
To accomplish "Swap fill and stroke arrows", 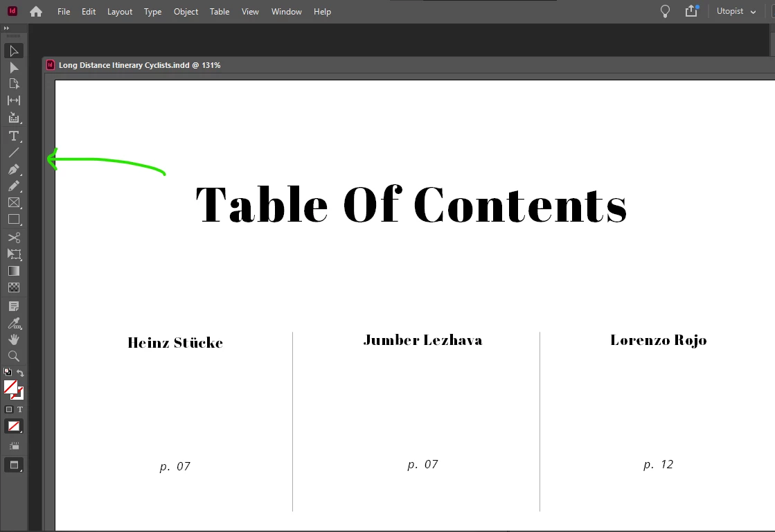I will point(20,372).
